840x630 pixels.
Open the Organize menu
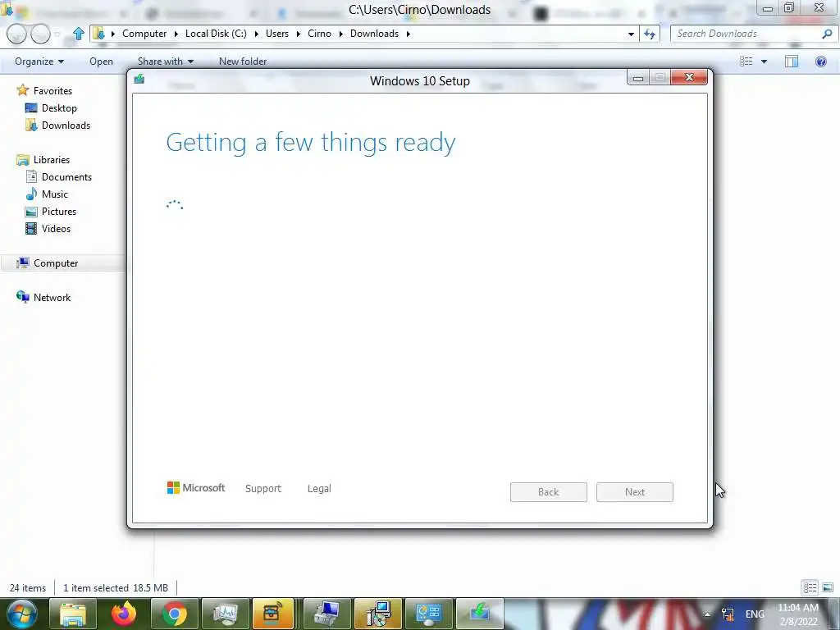[39, 61]
